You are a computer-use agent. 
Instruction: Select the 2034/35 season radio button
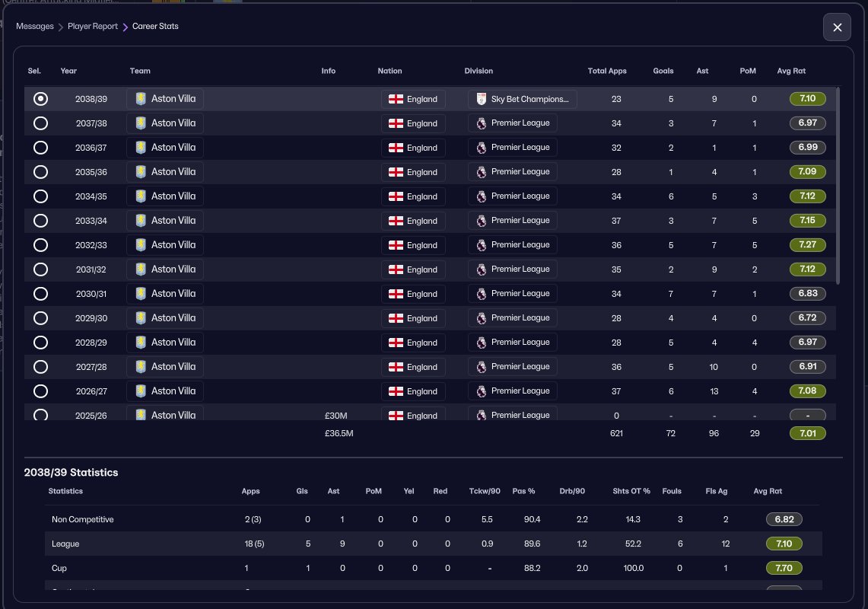pyautogui.click(x=40, y=196)
